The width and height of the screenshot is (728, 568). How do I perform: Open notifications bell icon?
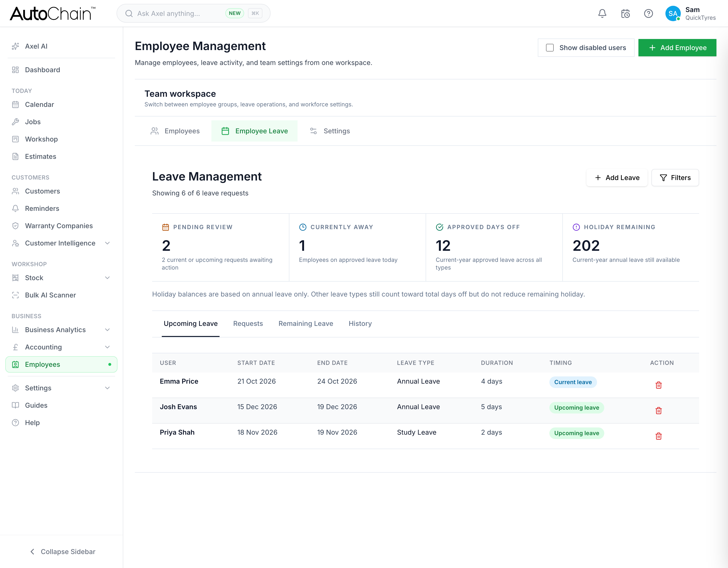pyautogui.click(x=602, y=14)
